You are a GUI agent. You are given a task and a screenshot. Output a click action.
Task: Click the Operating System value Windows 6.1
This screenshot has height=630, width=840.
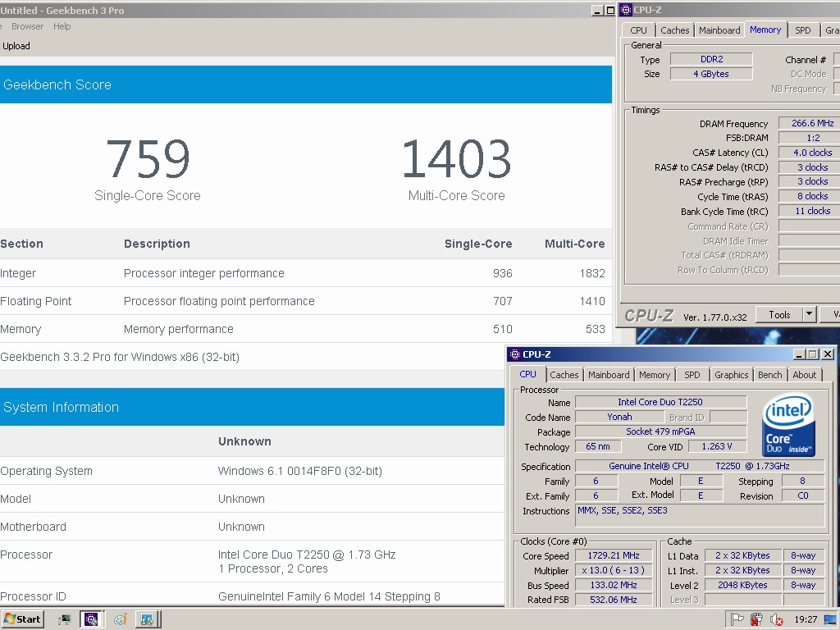coord(300,471)
